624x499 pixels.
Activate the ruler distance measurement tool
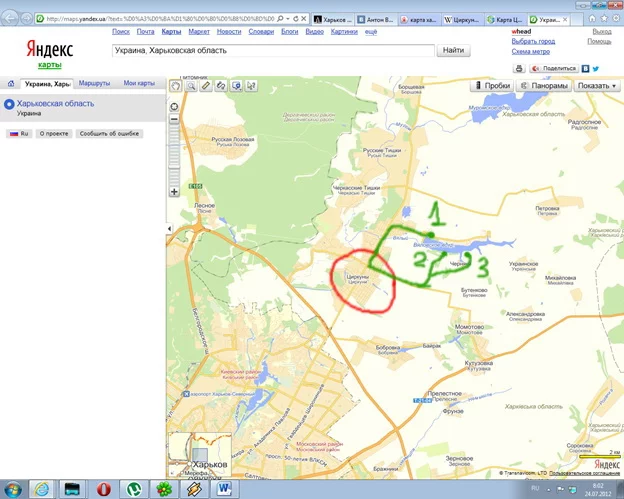(x=205, y=86)
